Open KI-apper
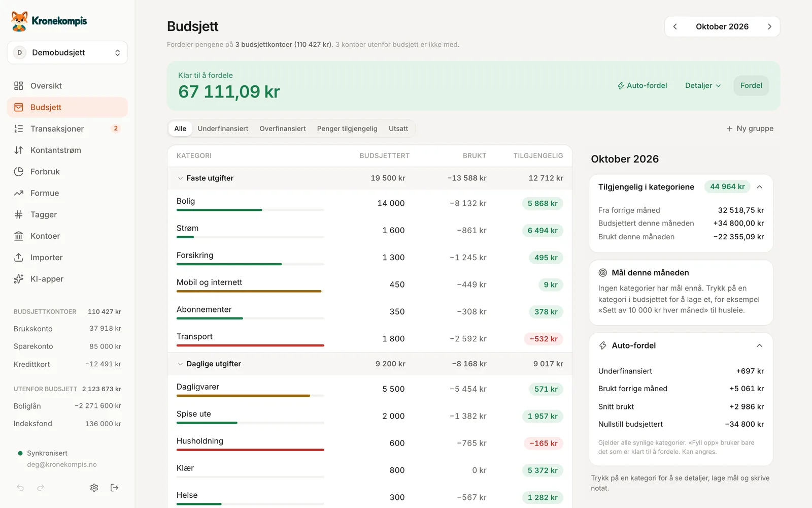The height and width of the screenshot is (508, 812). 67,279
